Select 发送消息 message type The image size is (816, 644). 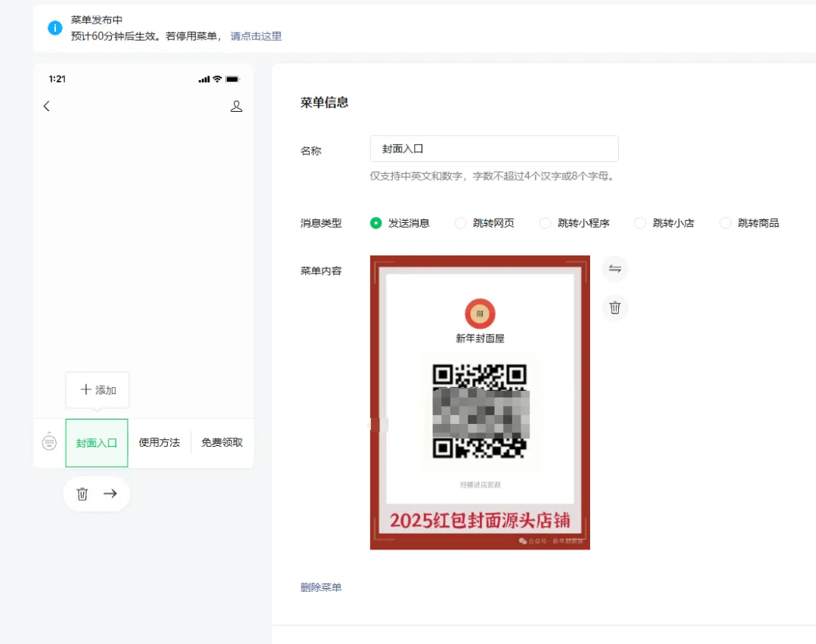376,223
